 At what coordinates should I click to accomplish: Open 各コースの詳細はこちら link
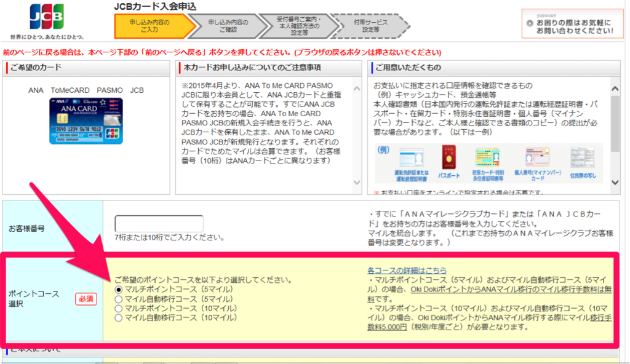[407, 271]
